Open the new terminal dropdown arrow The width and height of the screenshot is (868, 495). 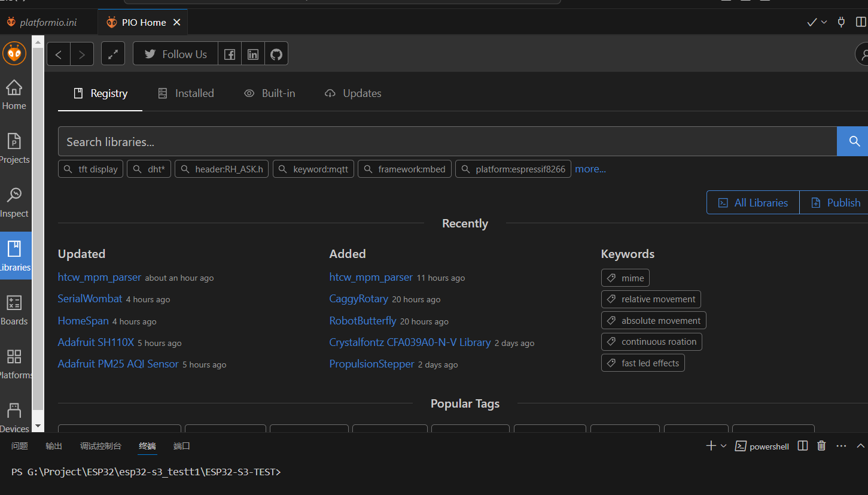pyautogui.click(x=723, y=446)
